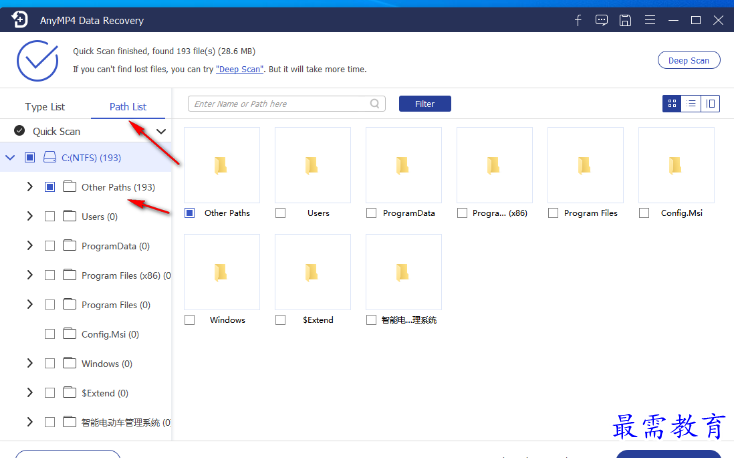Image resolution: width=734 pixels, height=458 pixels.
Task: Follow the "Deep Scan" hyperlink text
Action: coord(239,69)
